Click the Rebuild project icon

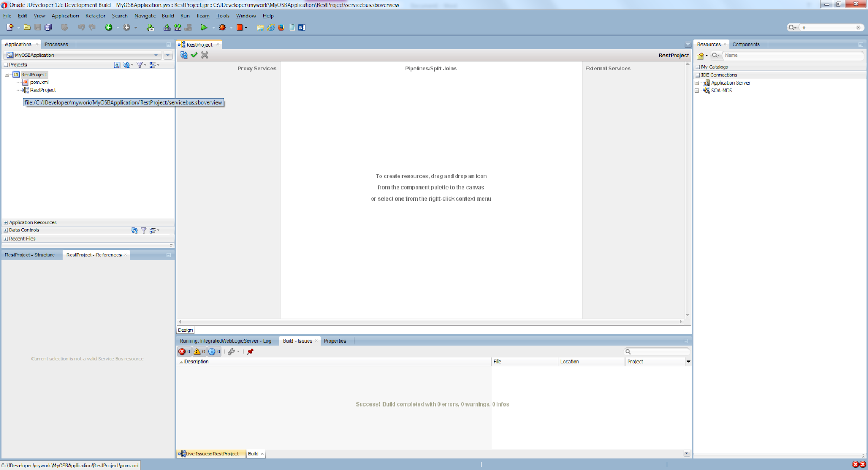(x=177, y=27)
